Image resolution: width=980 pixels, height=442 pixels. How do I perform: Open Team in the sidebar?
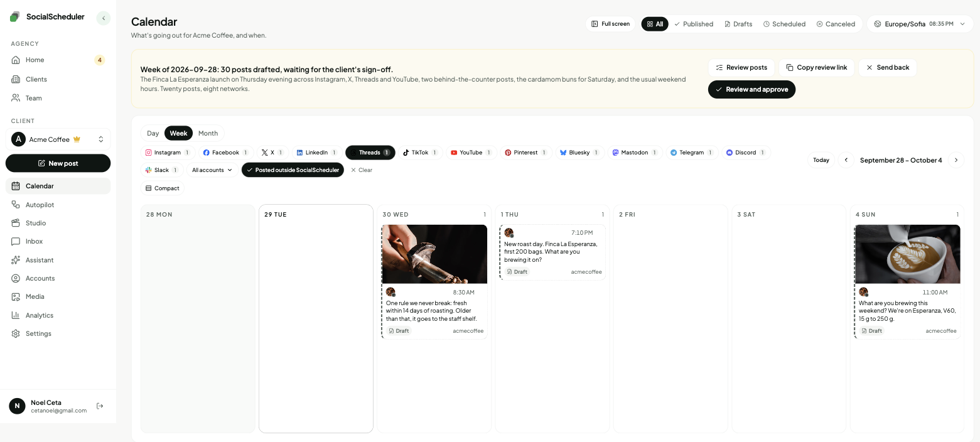coord(58,98)
